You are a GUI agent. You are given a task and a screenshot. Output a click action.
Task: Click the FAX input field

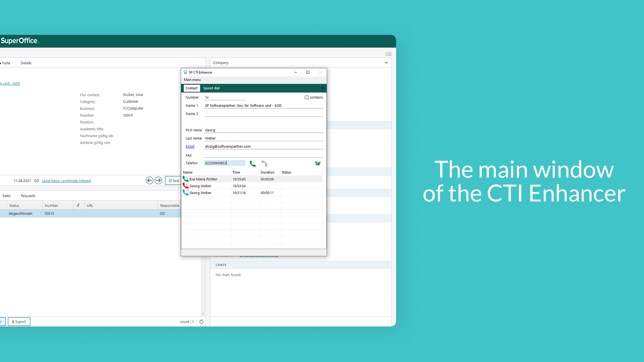coord(264,155)
